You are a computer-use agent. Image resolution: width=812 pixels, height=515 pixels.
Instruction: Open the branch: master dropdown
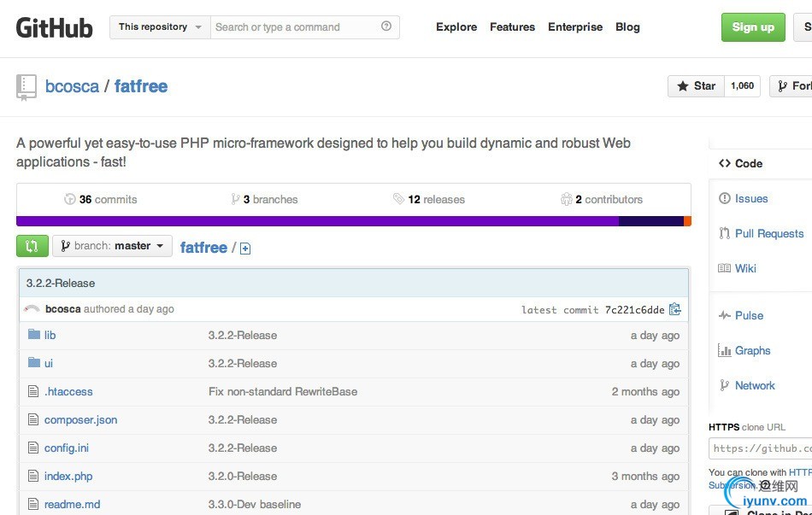pyautogui.click(x=112, y=246)
